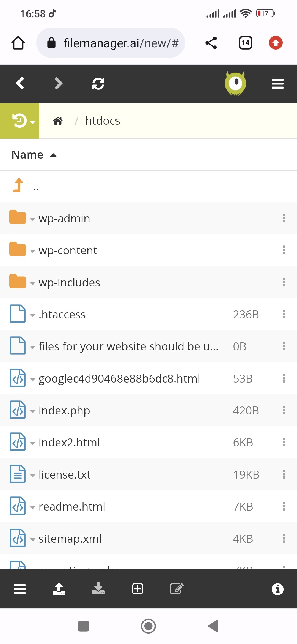Viewport: 297px width, 644px height.
Task: Expand dropdown arrow beside wp-admin folder
Action: tap(33, 219)
